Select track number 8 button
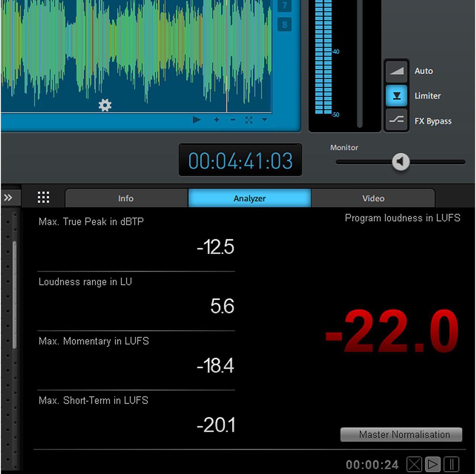The image size is (476, 474). 284,25
